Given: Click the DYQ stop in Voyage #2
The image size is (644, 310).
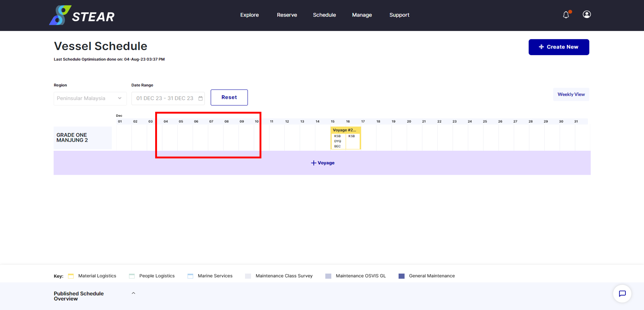Looking at the screenshot, I should coord(337,141).
